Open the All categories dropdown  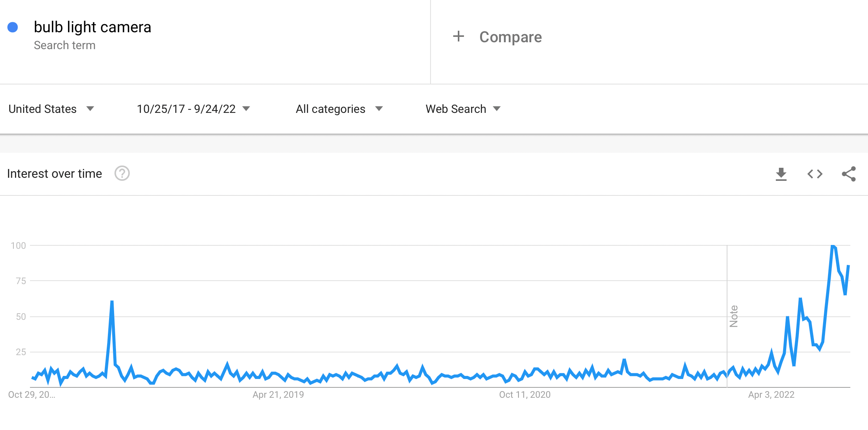tap(339, 109)
